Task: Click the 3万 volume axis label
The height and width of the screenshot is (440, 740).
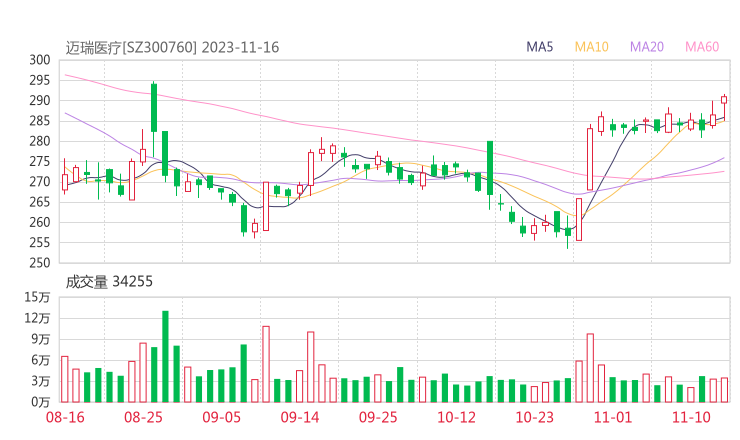Action: pyautogui.click(x=40, y=381)
